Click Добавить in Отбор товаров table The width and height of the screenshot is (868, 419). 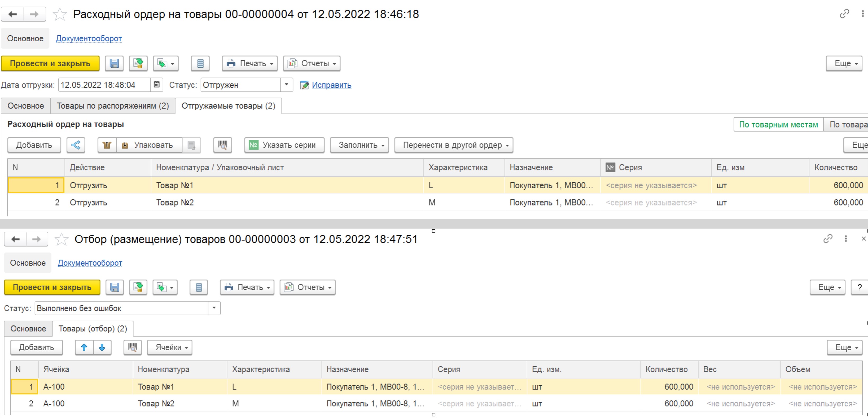[36, 347]
